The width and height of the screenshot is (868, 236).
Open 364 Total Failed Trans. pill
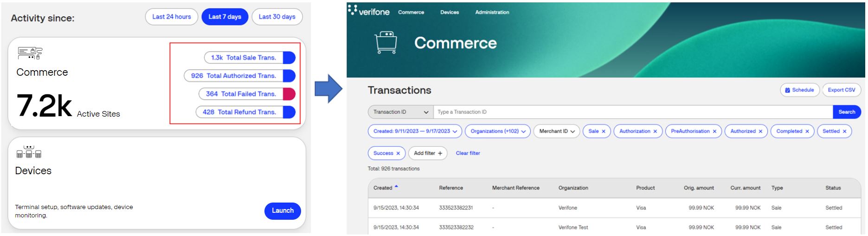pyautogui.click(x=247, y=94)
